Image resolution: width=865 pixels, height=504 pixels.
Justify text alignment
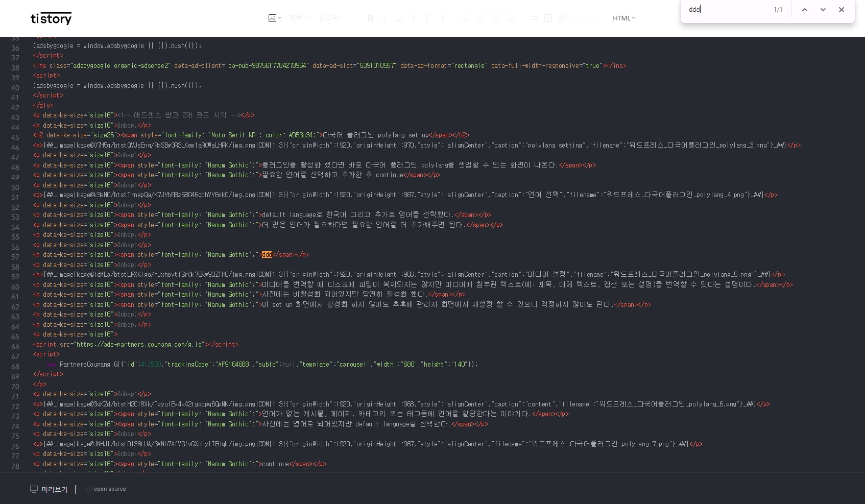pyautogui.click(x=510, y=18)
